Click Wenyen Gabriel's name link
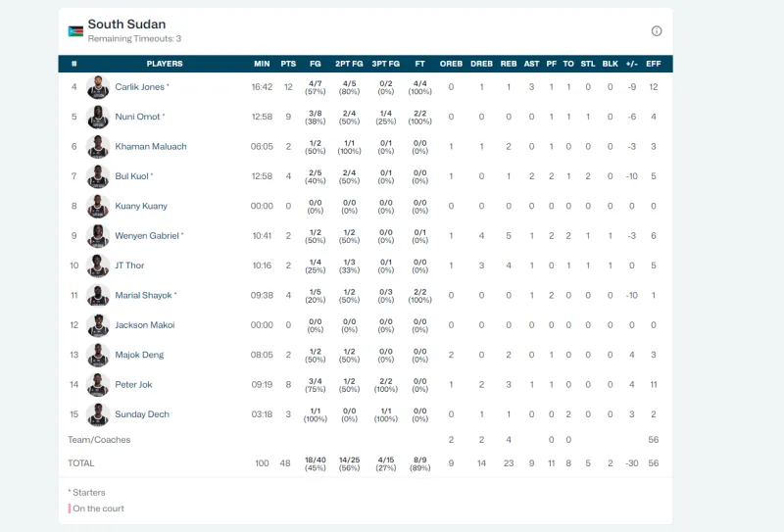This screenshot has width=784, height=532. 147,236
